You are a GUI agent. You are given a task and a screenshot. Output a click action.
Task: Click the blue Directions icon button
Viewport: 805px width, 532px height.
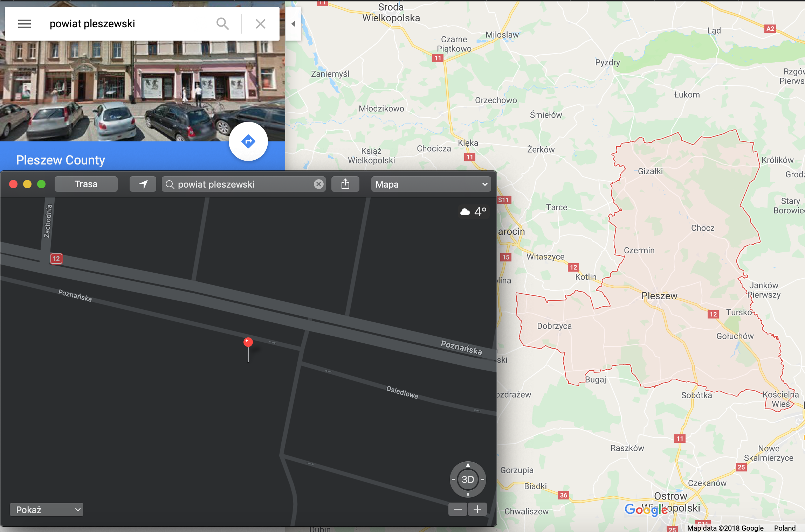tap(248, 141)
